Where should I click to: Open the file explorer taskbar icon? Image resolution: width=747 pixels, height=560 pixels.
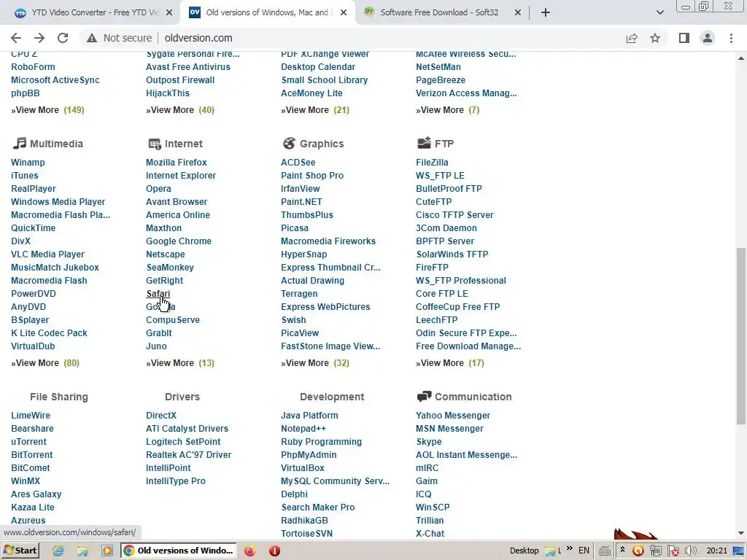tap(82, 551)
